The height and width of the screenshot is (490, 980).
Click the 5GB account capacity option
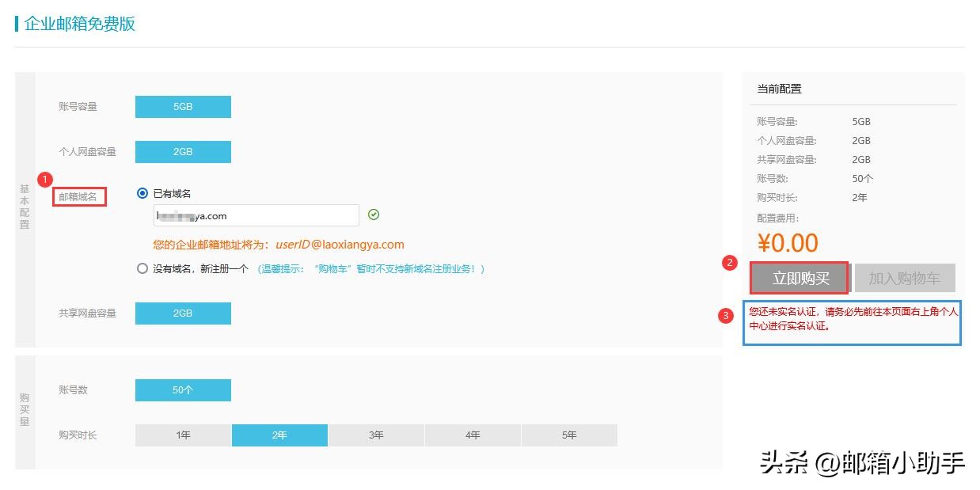(x=183, y=106)
